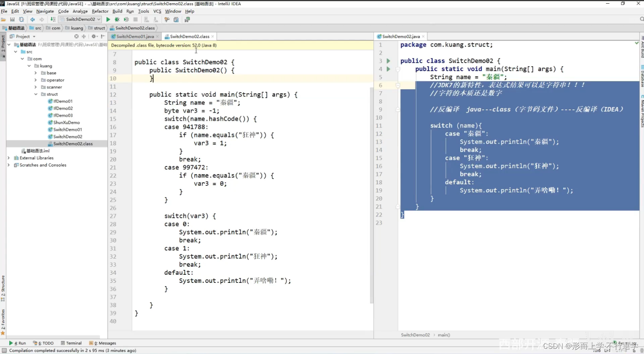The image size is (644, 354).
Task: Click the Open folder toolbar icon
Action: (x=4, y=19)
